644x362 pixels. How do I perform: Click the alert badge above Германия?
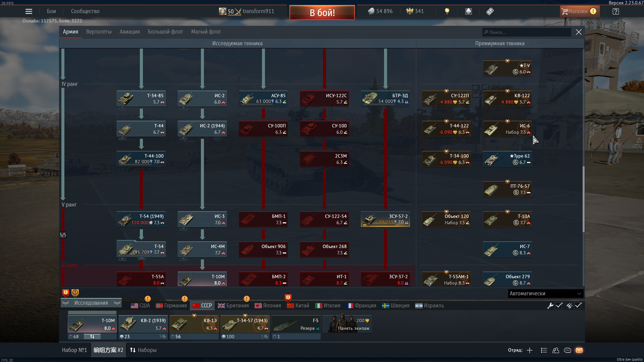(x=184, y=299)
